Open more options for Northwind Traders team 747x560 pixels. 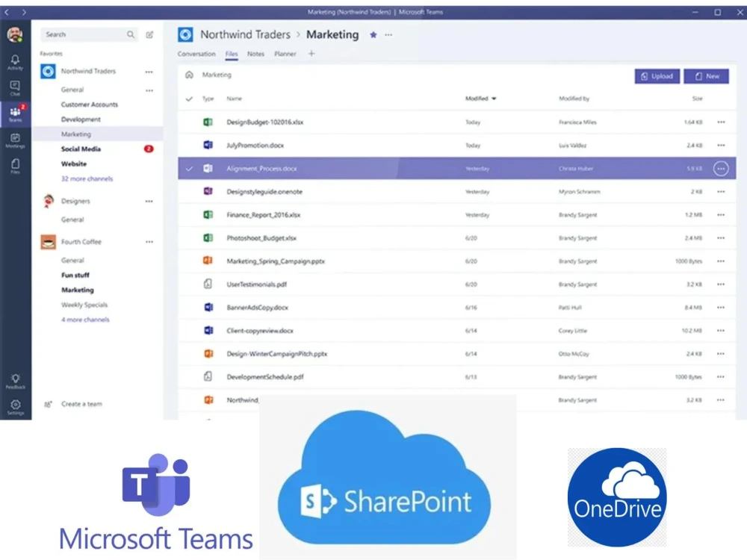tap(149, 71)
